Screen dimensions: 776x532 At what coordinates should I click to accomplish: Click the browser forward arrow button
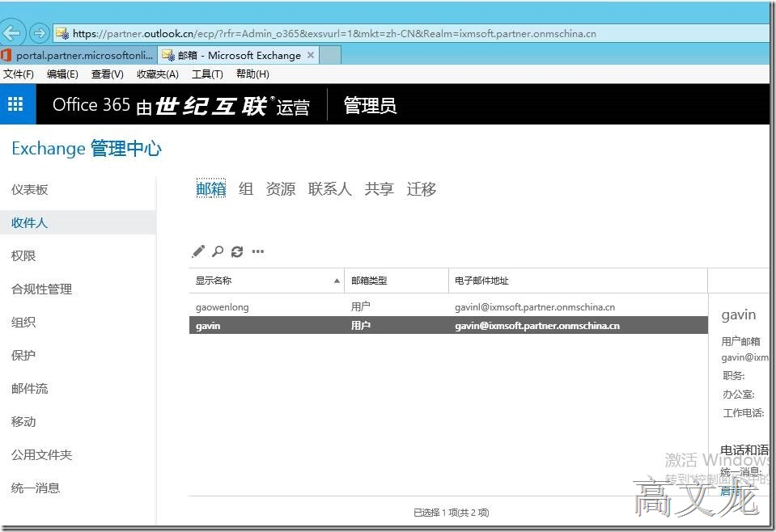[x=39, y=34]
